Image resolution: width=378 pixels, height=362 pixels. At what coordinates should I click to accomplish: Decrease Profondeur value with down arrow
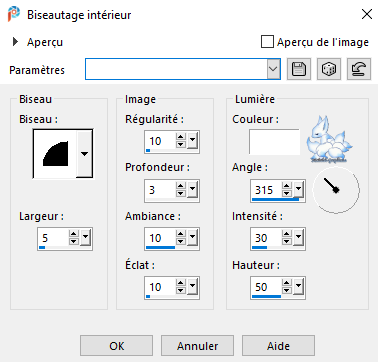(180, 193)
